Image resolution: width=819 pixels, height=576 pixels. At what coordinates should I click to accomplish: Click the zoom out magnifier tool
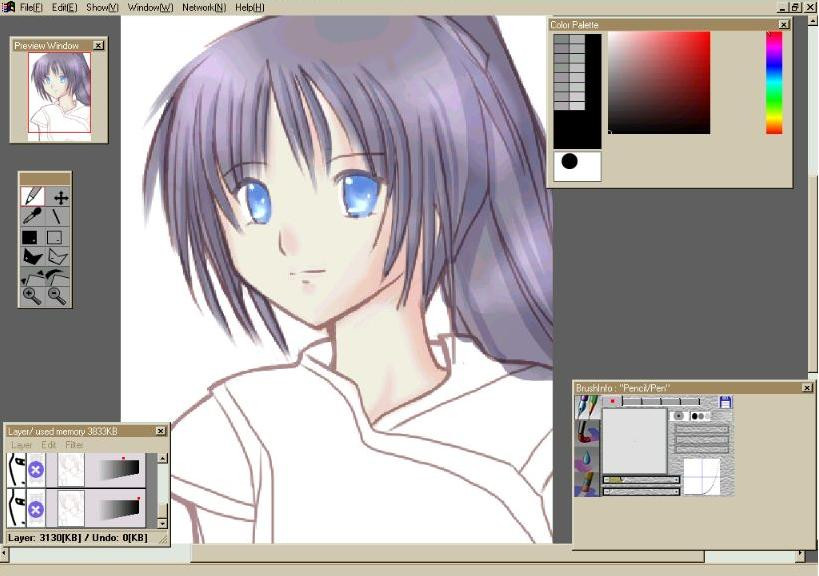click(57, 296)
